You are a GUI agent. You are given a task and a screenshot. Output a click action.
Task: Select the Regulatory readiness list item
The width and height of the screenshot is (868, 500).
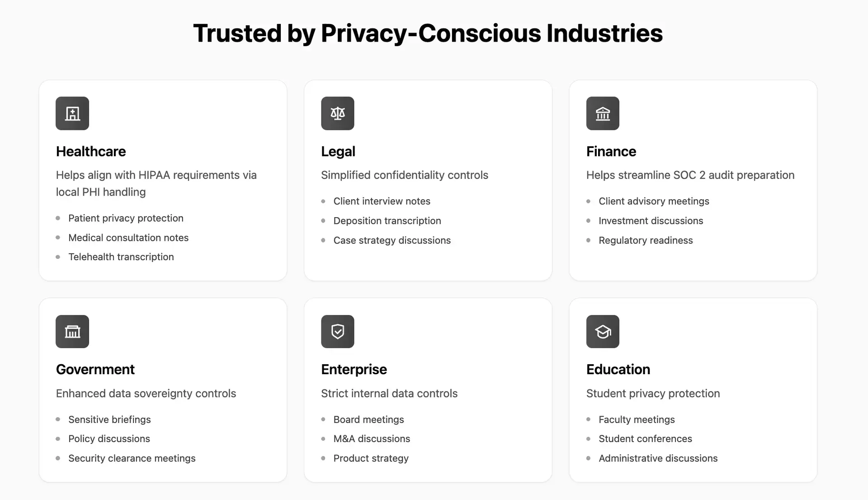click(646, 240)
